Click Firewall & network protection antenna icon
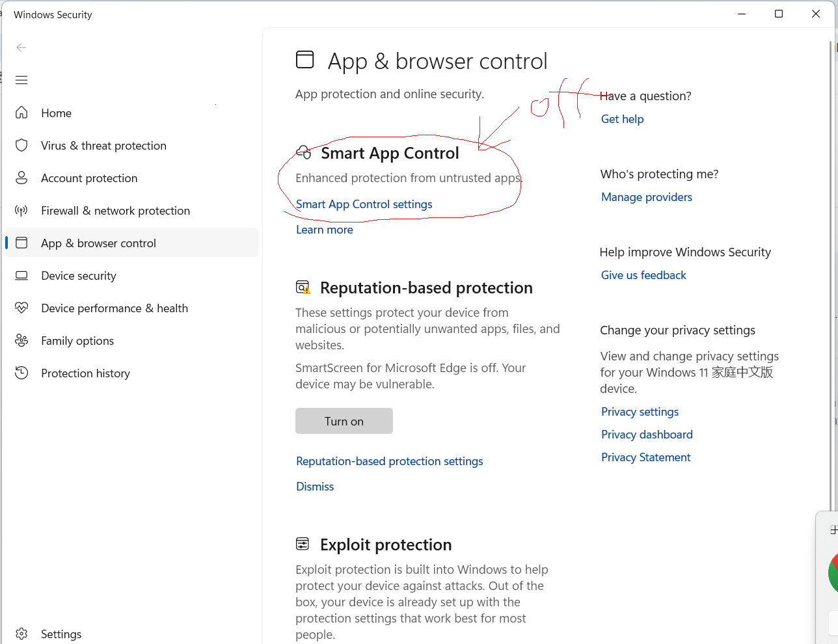 pyautogui.click(x=21, y=211)
